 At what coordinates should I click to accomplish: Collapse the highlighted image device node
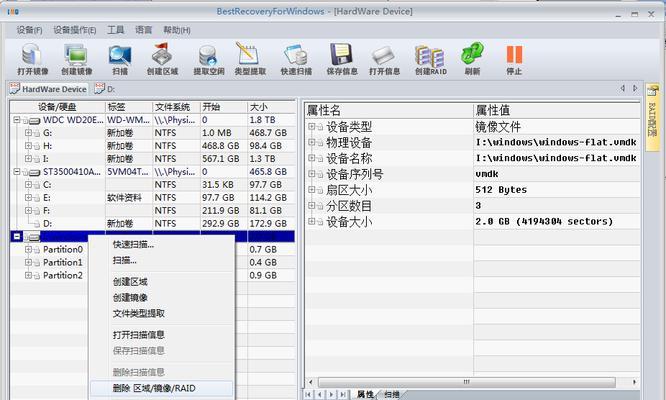17,236
